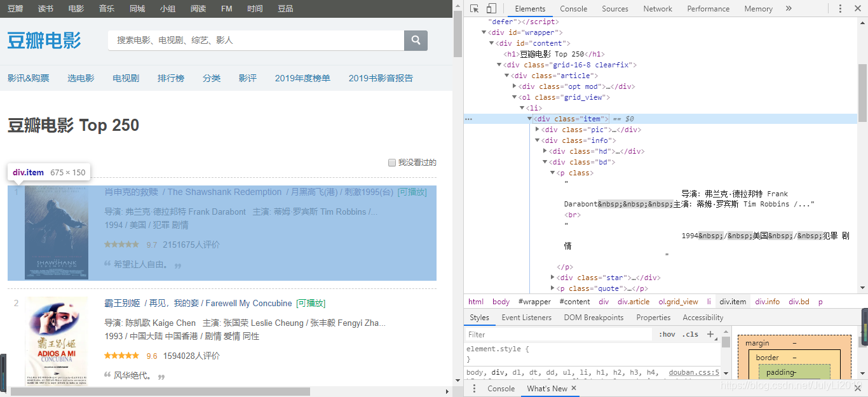Click the 豆瓣电影 logo link
The height and width of the screenshot is (397, 868).
44,40
